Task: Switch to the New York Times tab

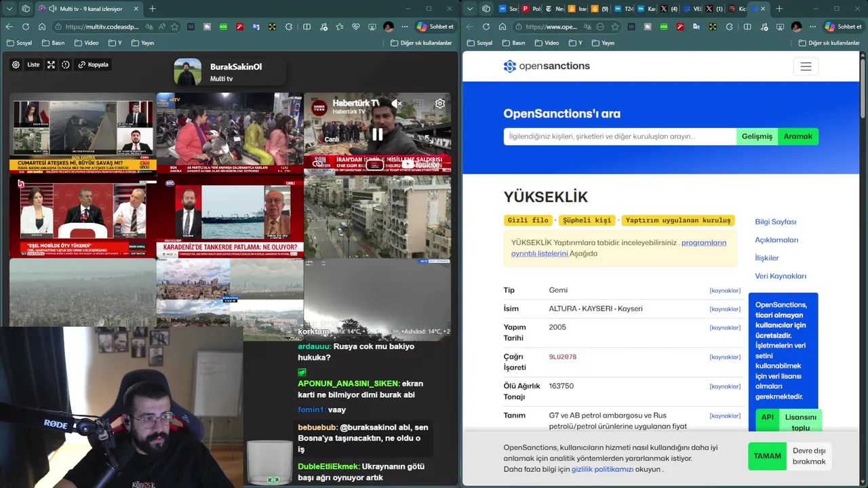Action: [555, 9]
